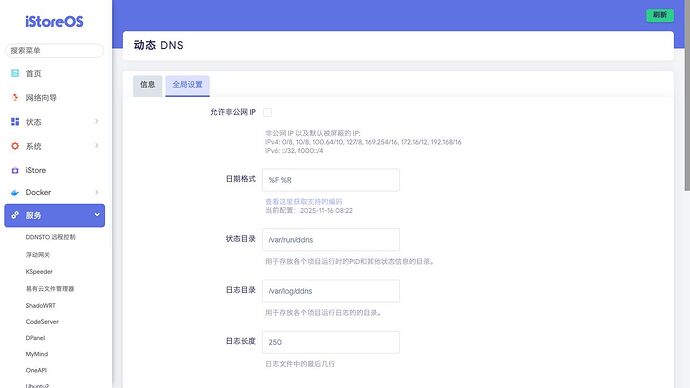Click the 日志目录 input field

[x=331, y=291]
